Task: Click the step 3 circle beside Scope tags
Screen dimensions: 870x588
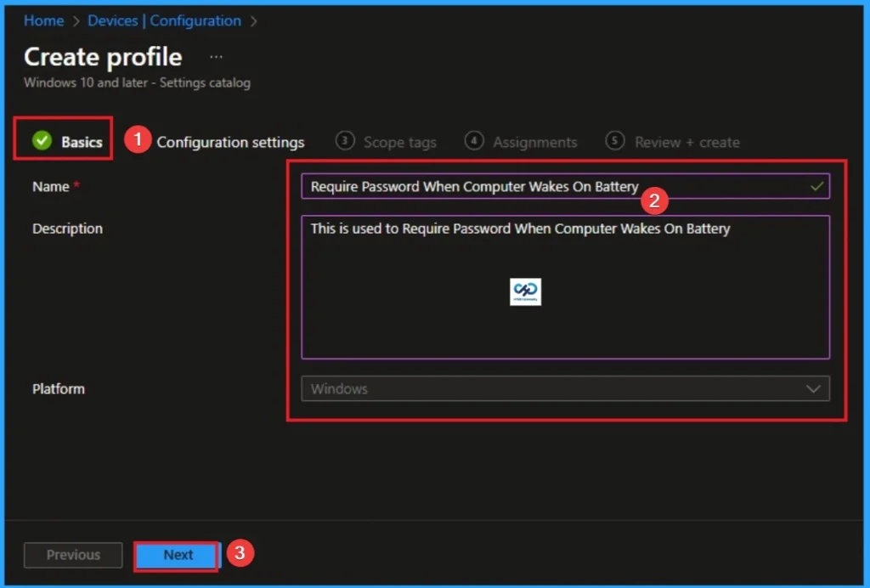Action: [346, 141]
